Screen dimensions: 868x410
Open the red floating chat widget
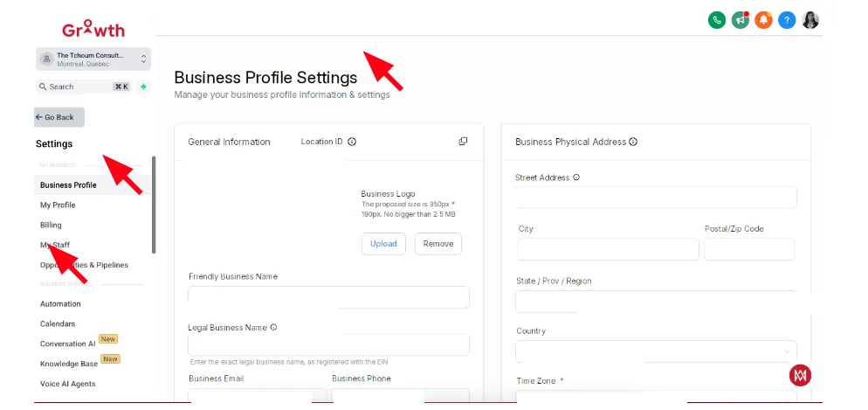coord(800,375)
